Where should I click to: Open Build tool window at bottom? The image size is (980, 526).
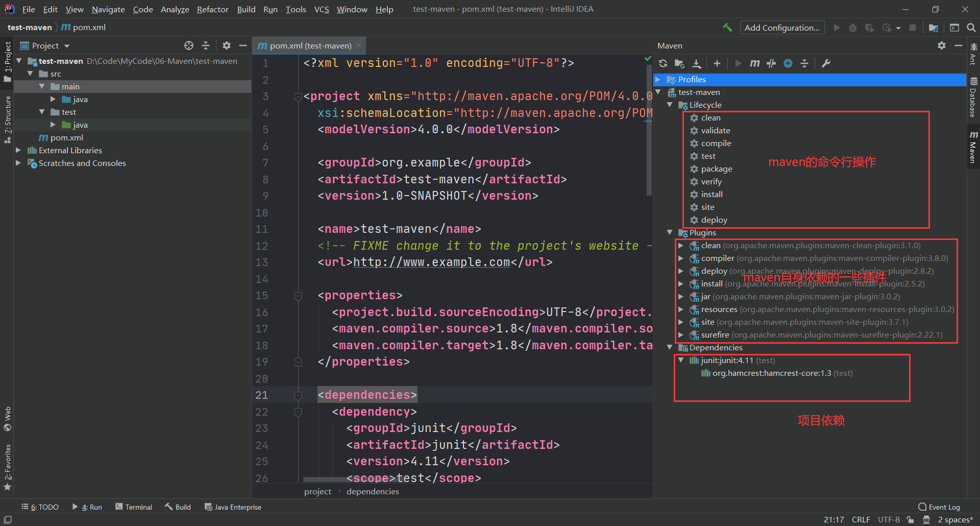click(178, 507)
